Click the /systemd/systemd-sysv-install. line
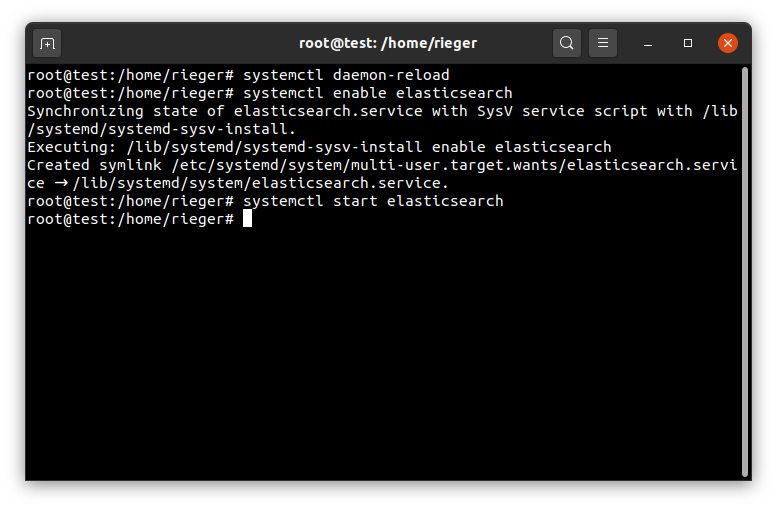This screenshot has height=509, width=777. (162, 129)
